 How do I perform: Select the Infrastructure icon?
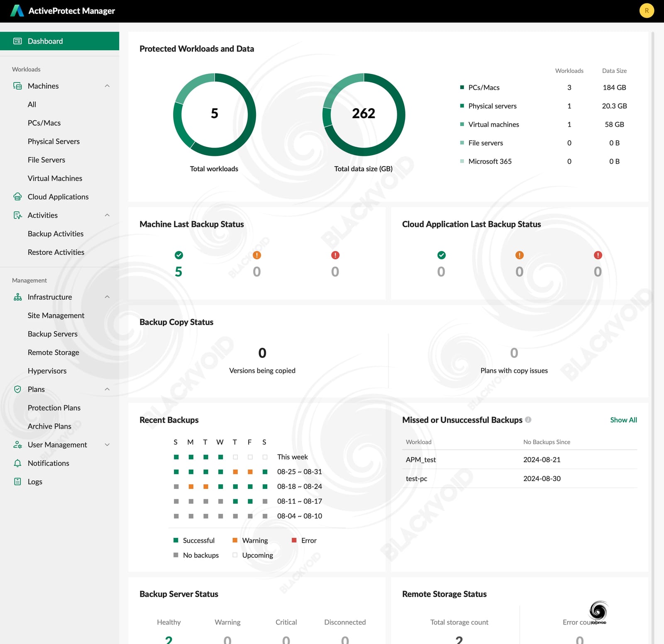(x=17, y=297)
